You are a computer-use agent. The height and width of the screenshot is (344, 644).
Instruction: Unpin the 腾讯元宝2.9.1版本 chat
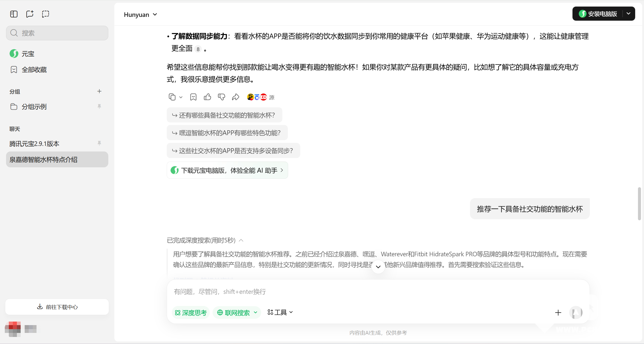pyautogui.click(x=99, y=143)
